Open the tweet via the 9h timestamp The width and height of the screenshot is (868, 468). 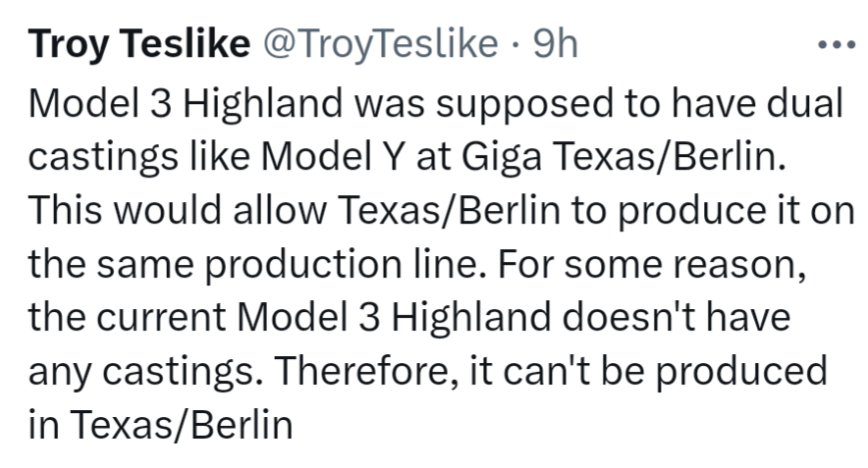(x=554, y=45)
